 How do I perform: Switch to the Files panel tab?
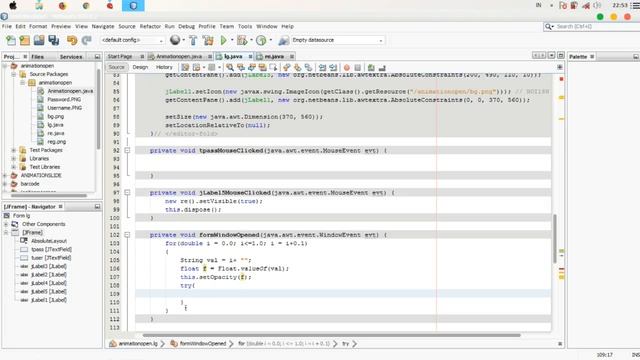click(x=37, y=57)
